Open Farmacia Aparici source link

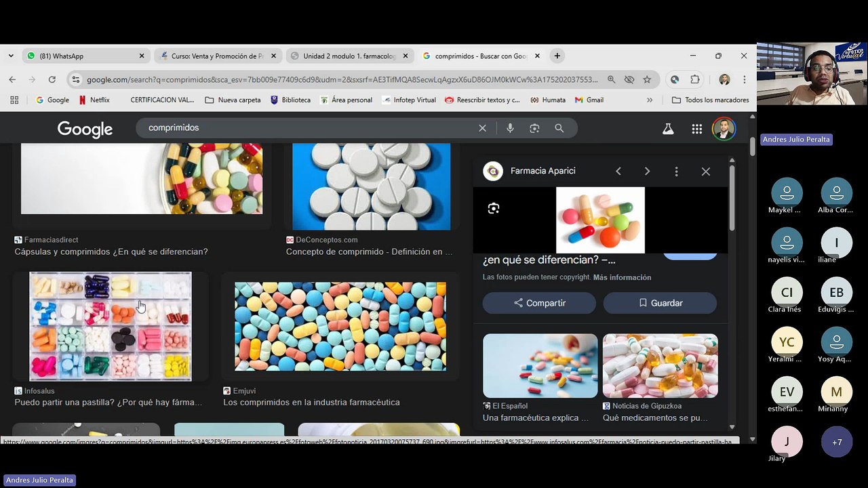542,171
